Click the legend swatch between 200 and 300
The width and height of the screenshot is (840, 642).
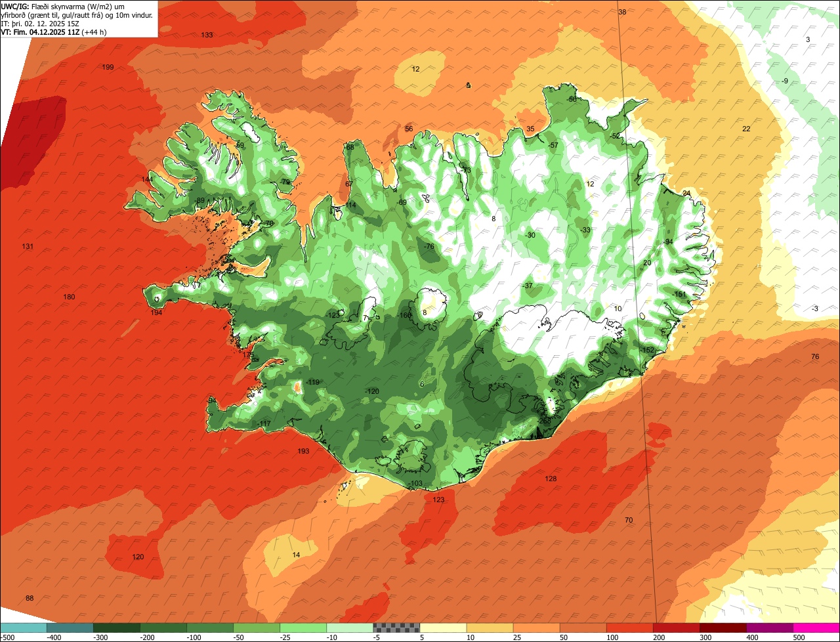tap(676, 628)
